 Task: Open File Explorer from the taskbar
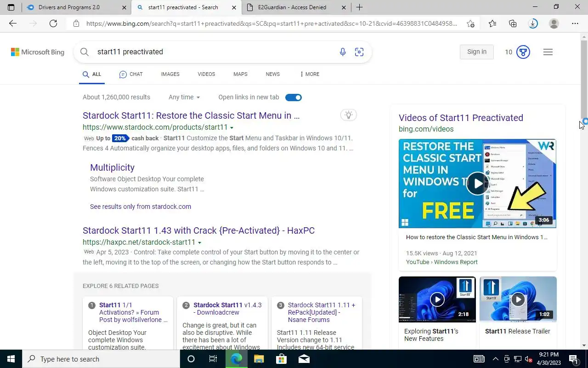pyautogui.click(x=259, y=359)
